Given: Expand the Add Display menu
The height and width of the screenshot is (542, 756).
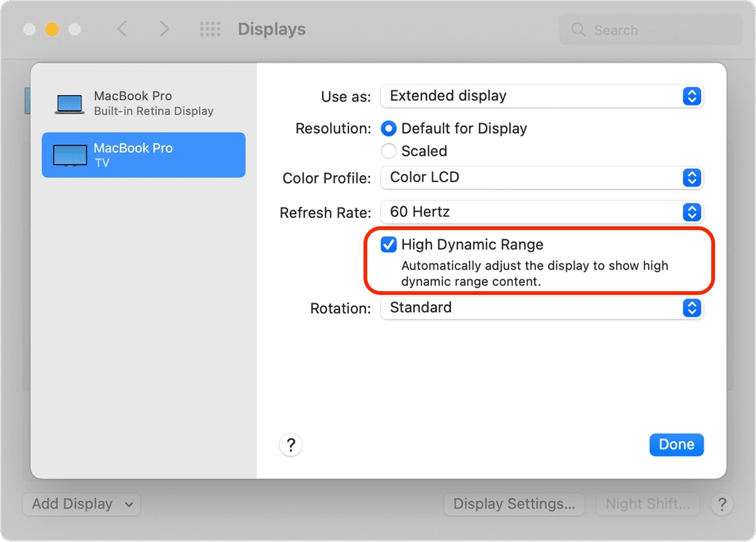Looking at the screenshot, I should 81,504.
